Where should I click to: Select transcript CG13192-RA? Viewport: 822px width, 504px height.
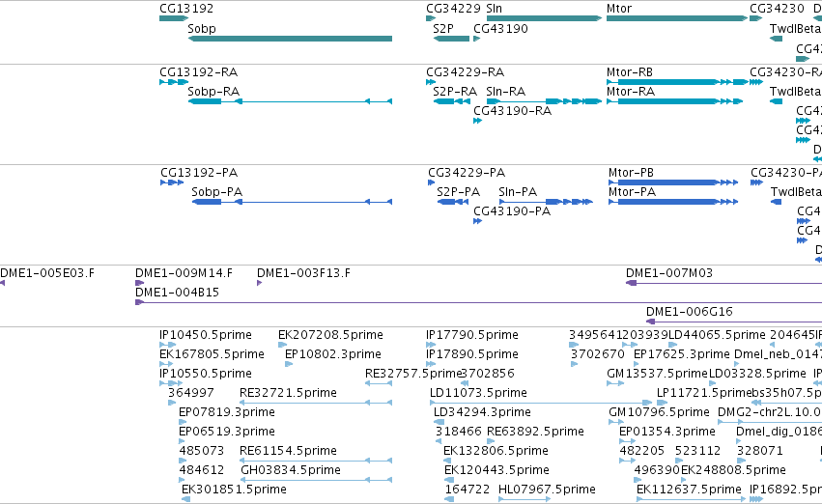pyautogui.click(x=198, y=72)
